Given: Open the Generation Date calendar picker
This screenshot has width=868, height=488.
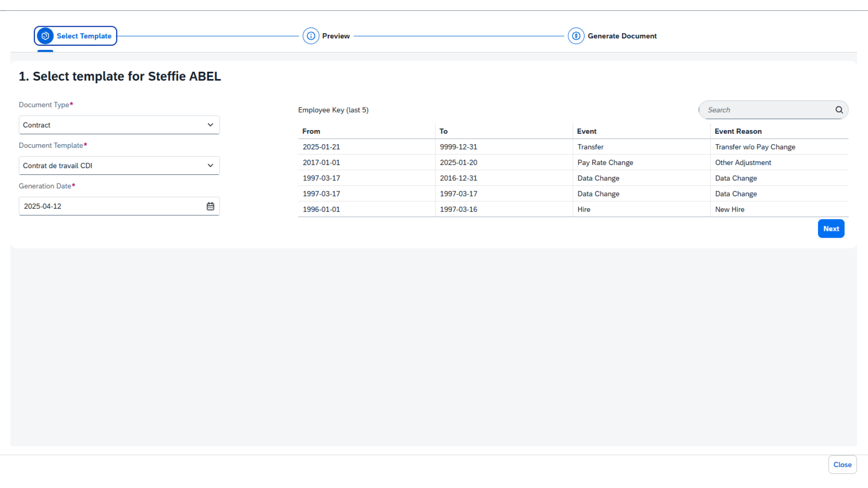Looking at the screenshot, I should [210, 206].
